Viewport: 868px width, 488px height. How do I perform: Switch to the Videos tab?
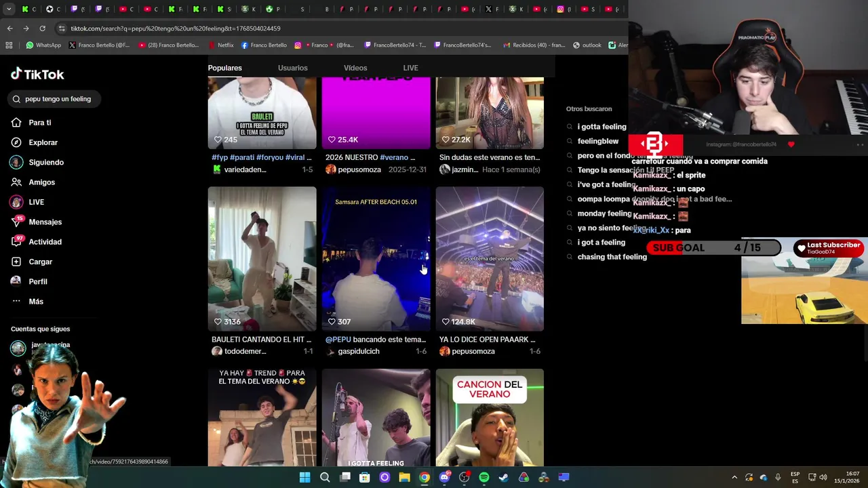[355, 68]
